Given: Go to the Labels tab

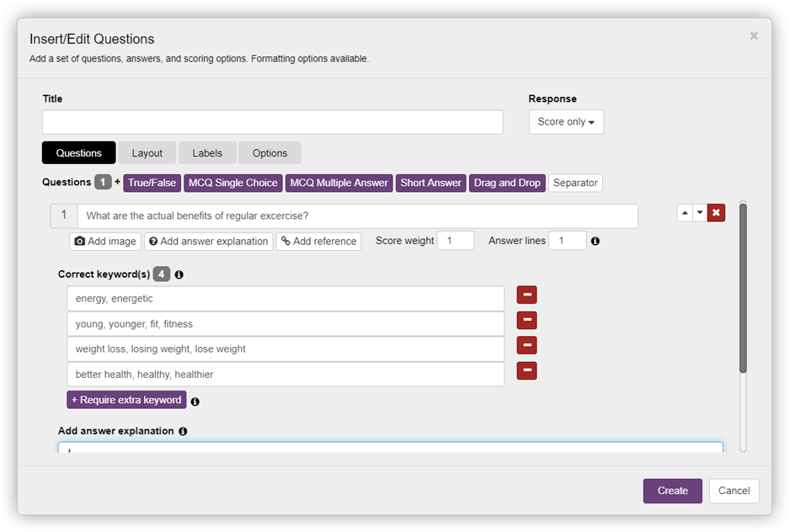Looking at the screenshot, I should [207, 153].
